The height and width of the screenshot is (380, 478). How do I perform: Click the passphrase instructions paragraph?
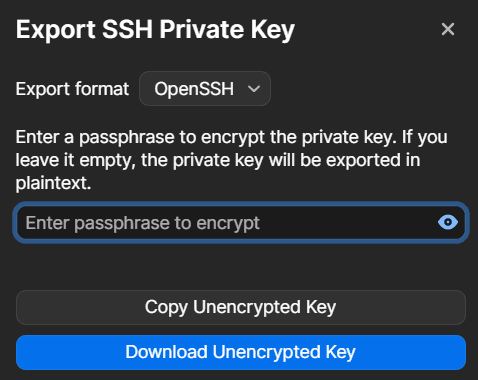pos(232,160)
